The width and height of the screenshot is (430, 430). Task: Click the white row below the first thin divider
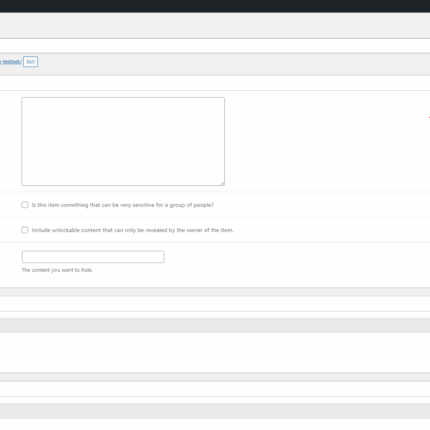point(215,304)
